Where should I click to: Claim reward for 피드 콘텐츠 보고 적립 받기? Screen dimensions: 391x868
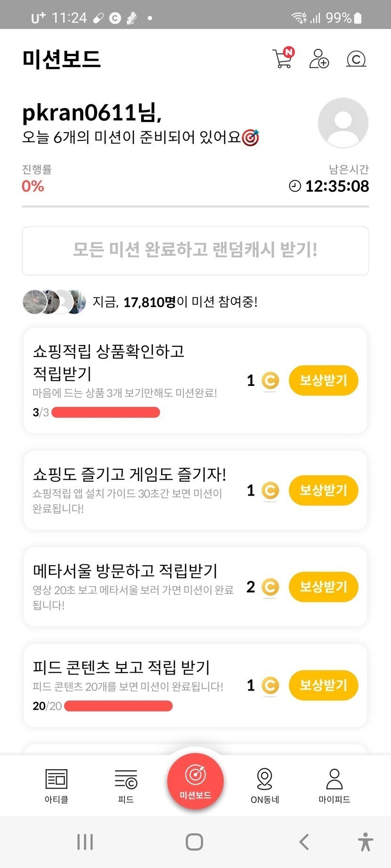(323, 685)
